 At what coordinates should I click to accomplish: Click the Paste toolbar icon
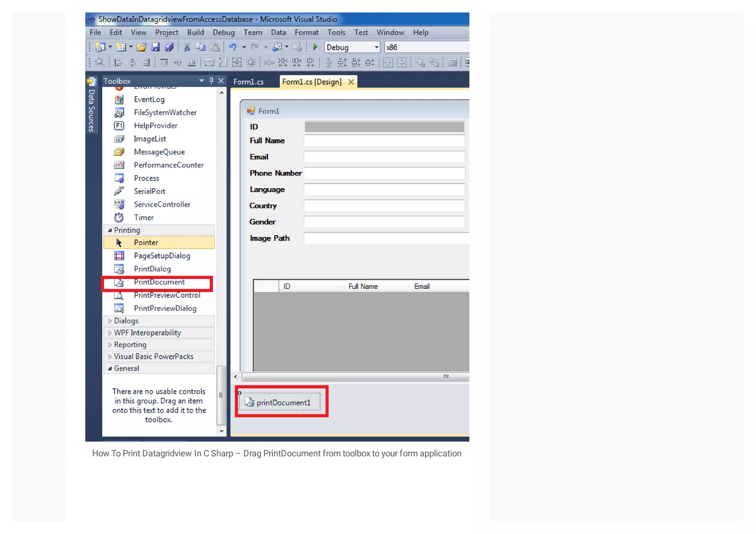214,47
